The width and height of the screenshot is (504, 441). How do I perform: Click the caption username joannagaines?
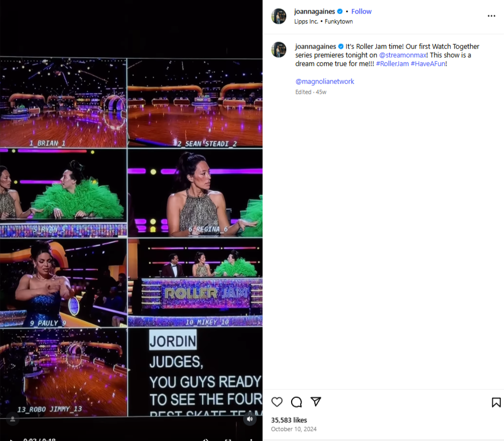[x=315, y=46]
